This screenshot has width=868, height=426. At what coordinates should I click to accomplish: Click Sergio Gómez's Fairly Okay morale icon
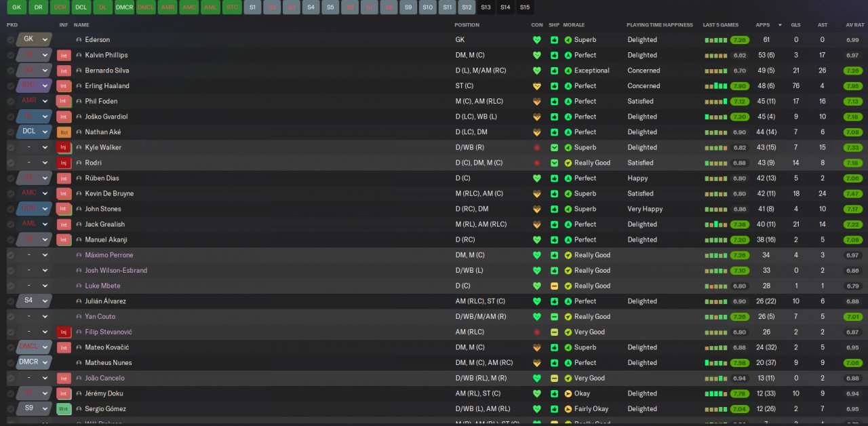click(x=568, y=409)
